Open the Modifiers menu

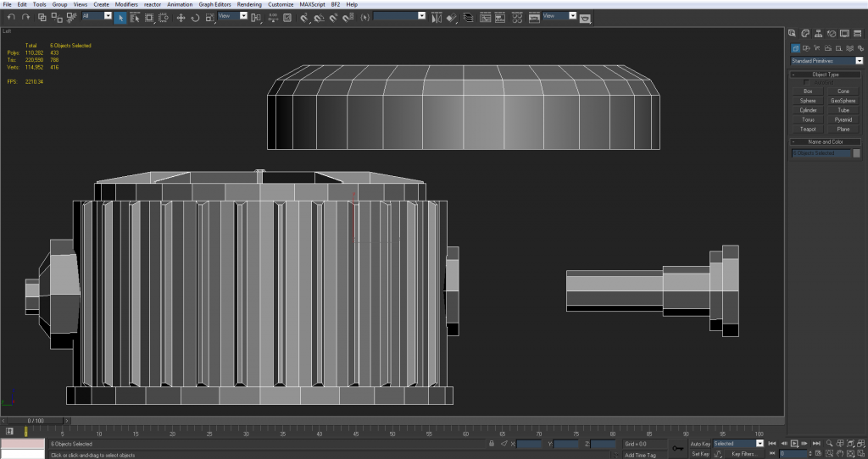point(126,4)
